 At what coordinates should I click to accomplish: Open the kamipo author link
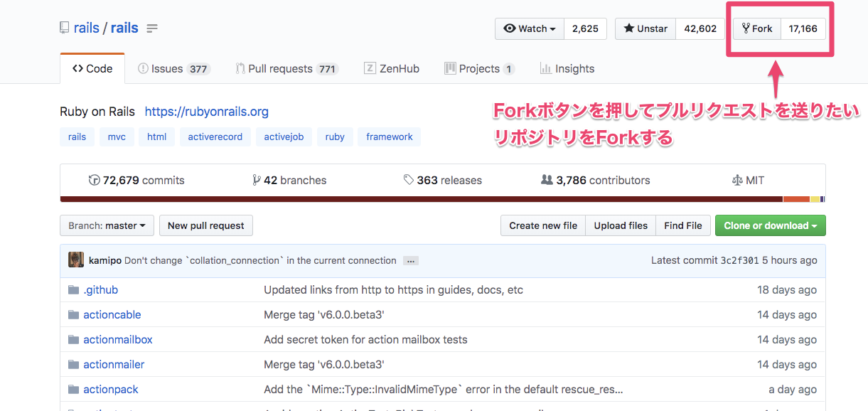[x=105, y=261]
